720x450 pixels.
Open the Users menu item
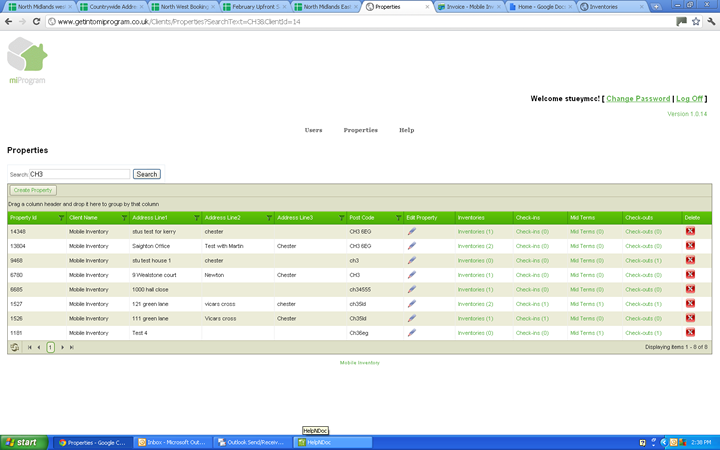[x=313, y=130]
